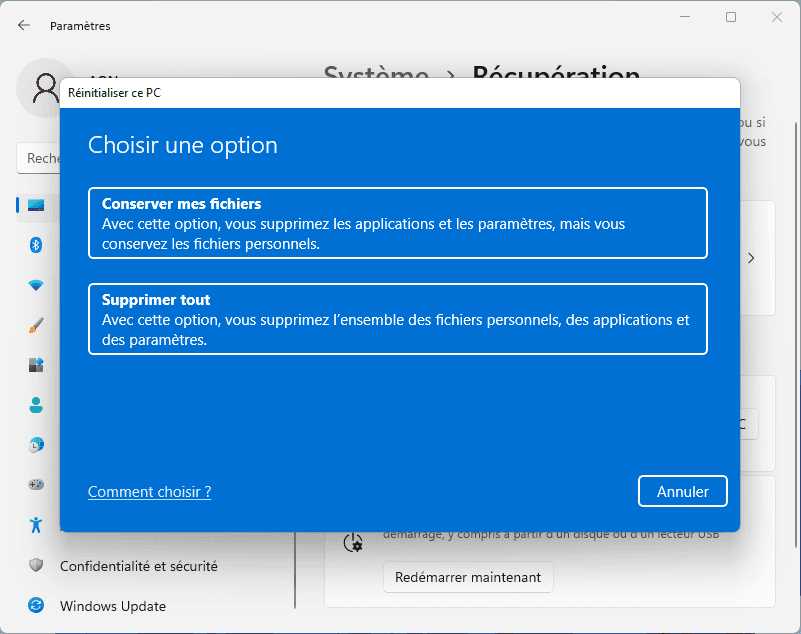The width and height of the screenshot is (801, 634).
Task: Select the "Supprimer tout" option
Action: click(397, 319)
